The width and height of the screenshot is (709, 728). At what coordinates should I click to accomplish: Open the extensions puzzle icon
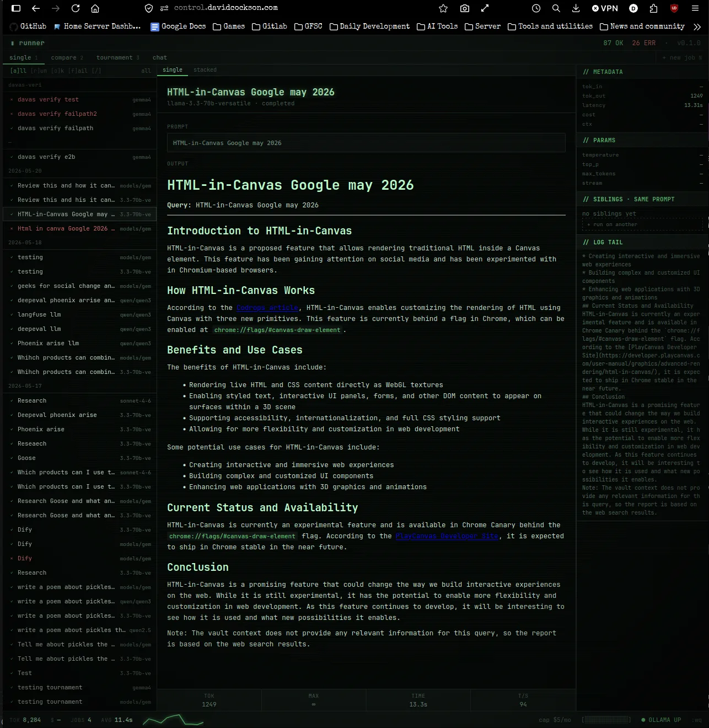653,8
